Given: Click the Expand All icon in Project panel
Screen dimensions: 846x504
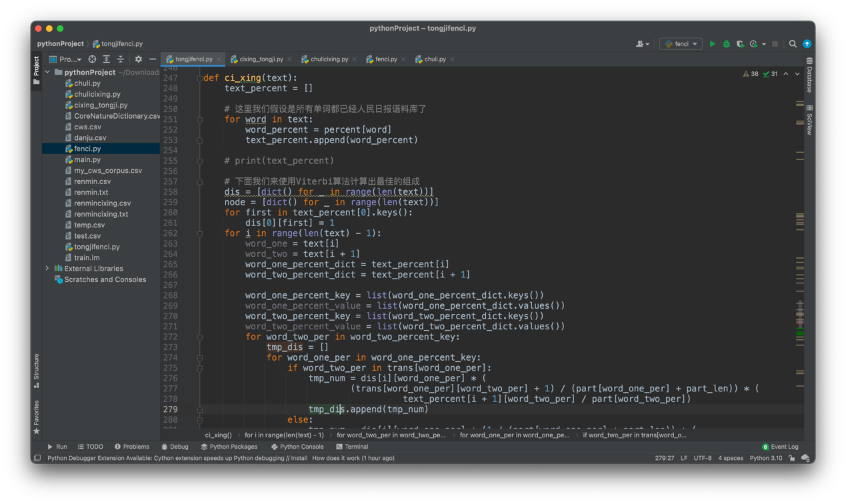Looking at the screenshot, I should point(106,59).
